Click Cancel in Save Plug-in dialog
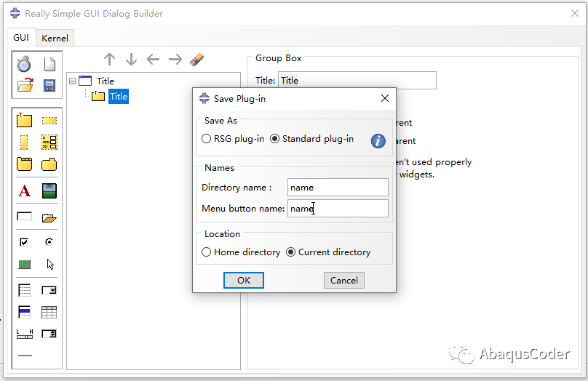 (x=344, y=280)
